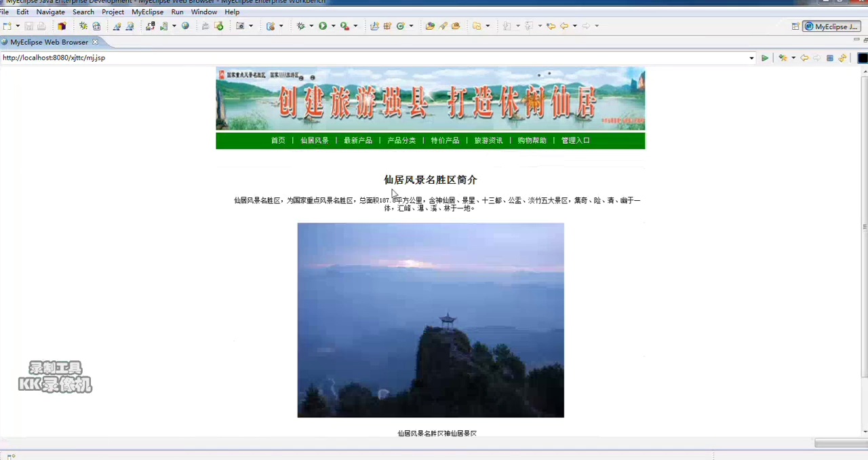Open the New wizard dropdown arrow
This screenshot has width=868, height=460.
[x=16, y=26]
